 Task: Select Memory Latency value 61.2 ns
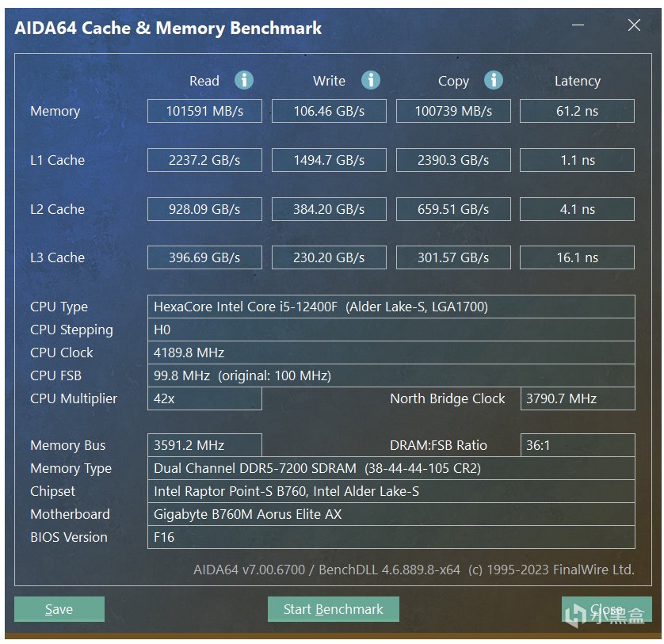coord(577,111)
